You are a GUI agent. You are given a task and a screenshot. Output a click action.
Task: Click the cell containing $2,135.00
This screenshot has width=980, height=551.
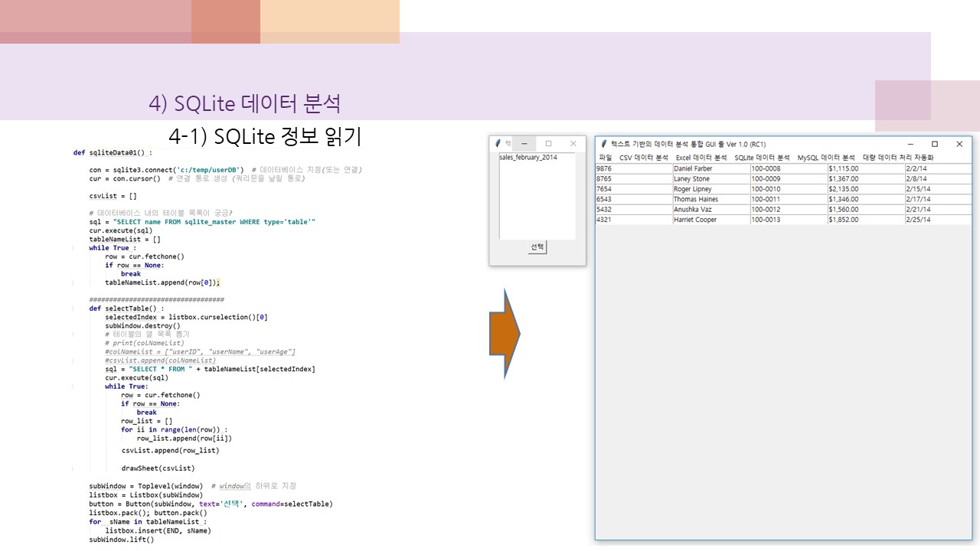pyautogui.click(x=842, y=189)
